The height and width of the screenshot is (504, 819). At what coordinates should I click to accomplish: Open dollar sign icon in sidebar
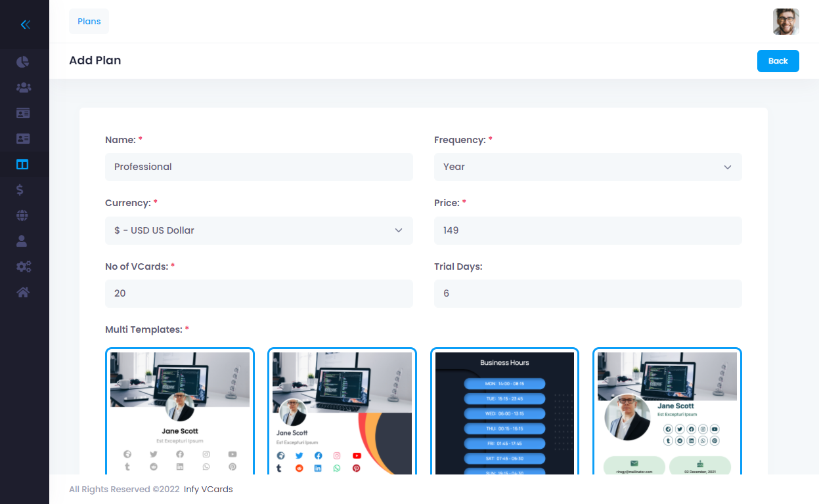click(x=21, y=190)
